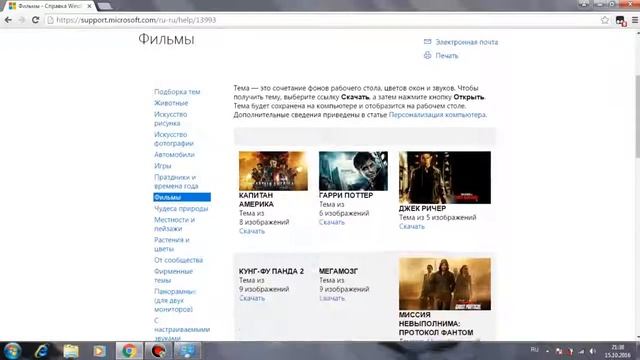640x360 pixels.
Task: Download the Кунг-фу Панда 2 theme
Action: pos(252,298)
